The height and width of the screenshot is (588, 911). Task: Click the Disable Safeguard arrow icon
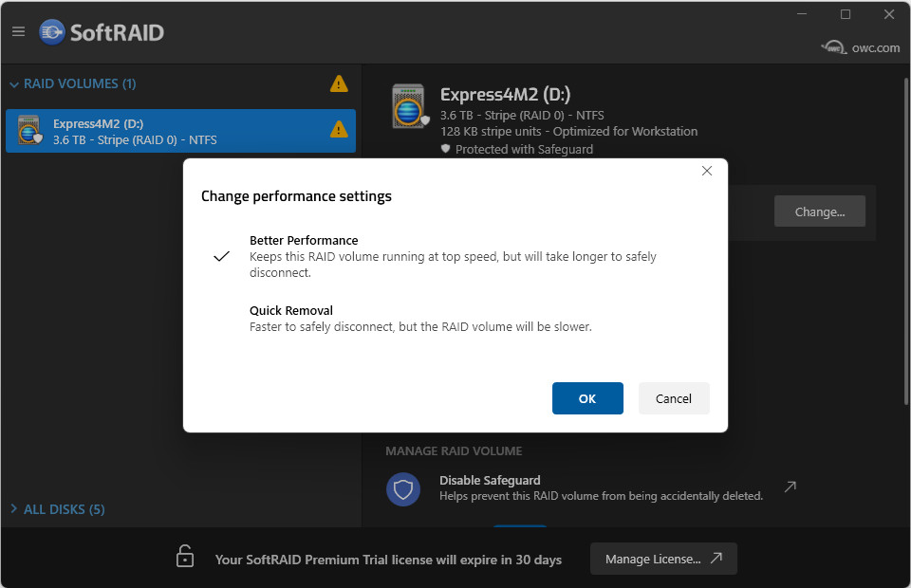click(x=790, y=487)
